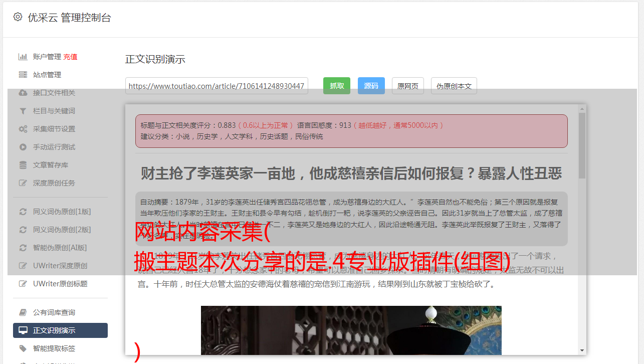644x364 pixels.
Task: Click the filter icon for 栏目与关键词
Action: (23, 111)
